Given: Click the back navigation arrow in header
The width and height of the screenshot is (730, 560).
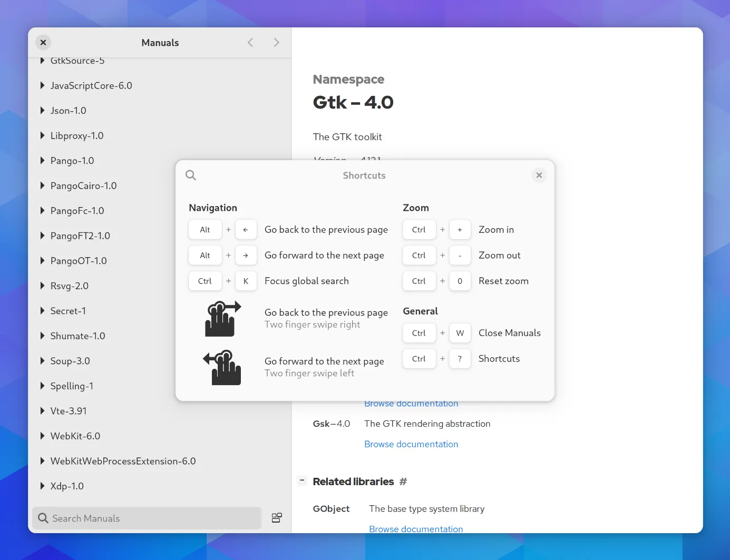Looking at the screenshot, I should click(250, 43).
